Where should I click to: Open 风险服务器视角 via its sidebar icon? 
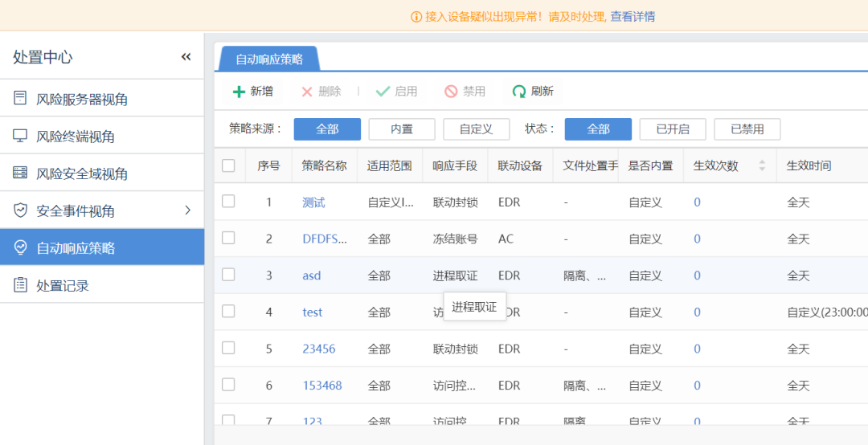click(x=21, y=99)
